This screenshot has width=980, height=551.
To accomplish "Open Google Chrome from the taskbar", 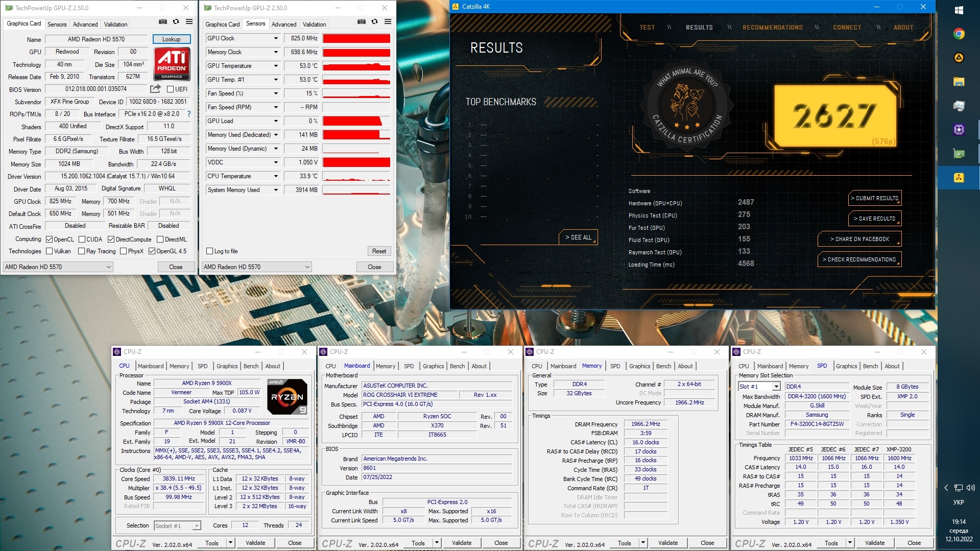I will (959, 34).
